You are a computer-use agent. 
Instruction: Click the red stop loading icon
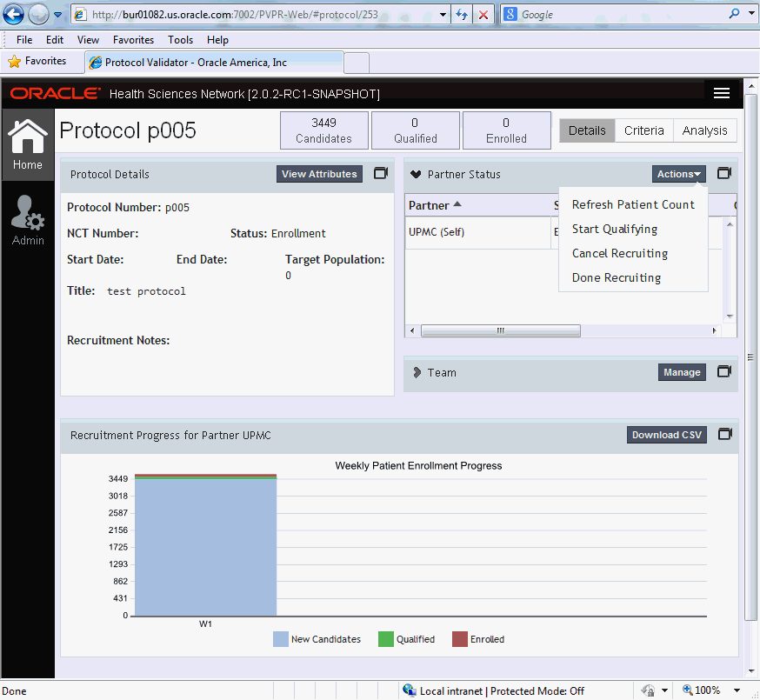(483, 15)
